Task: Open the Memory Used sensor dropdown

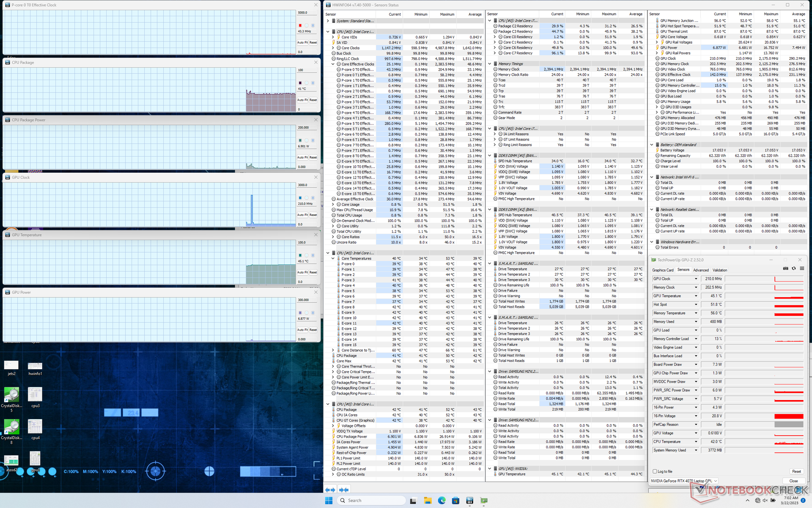Action: point(696,322)
